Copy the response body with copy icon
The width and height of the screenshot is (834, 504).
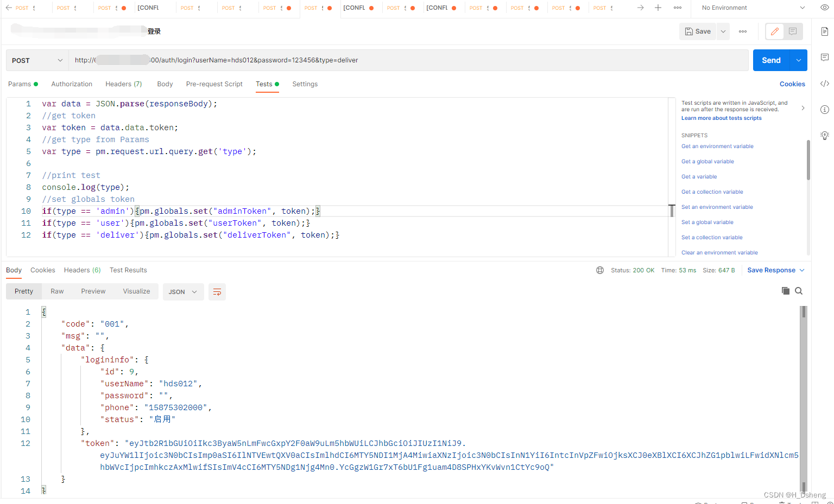click(x=785, y=291)
